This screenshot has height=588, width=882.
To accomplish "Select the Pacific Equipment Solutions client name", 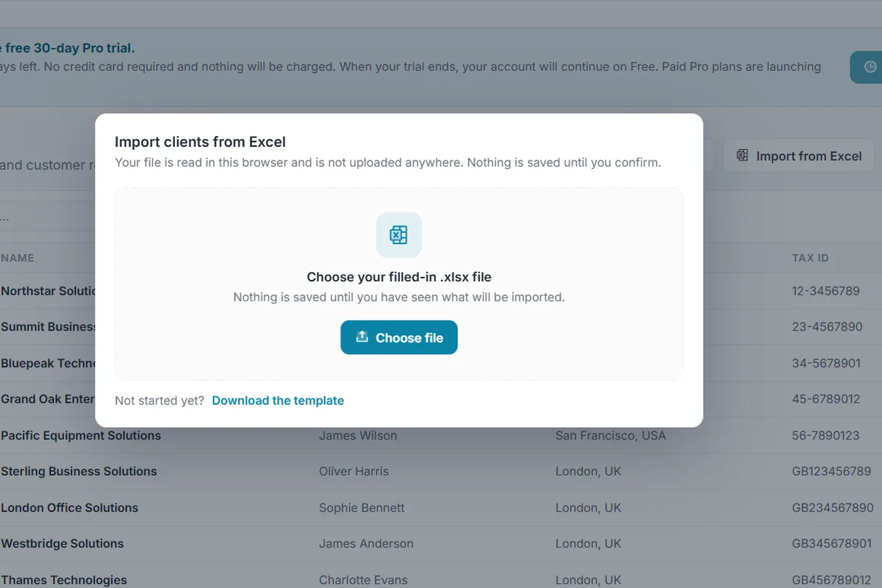I will click(x=81, y=435).
